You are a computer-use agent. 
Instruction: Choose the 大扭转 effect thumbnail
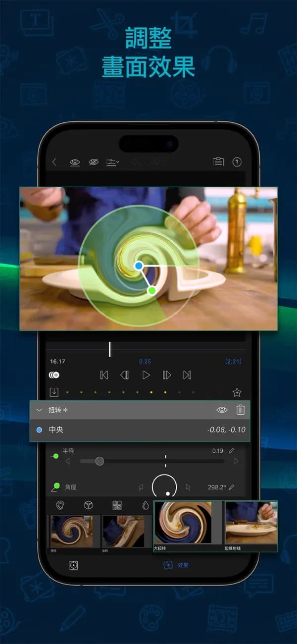(x=183, y=525)
